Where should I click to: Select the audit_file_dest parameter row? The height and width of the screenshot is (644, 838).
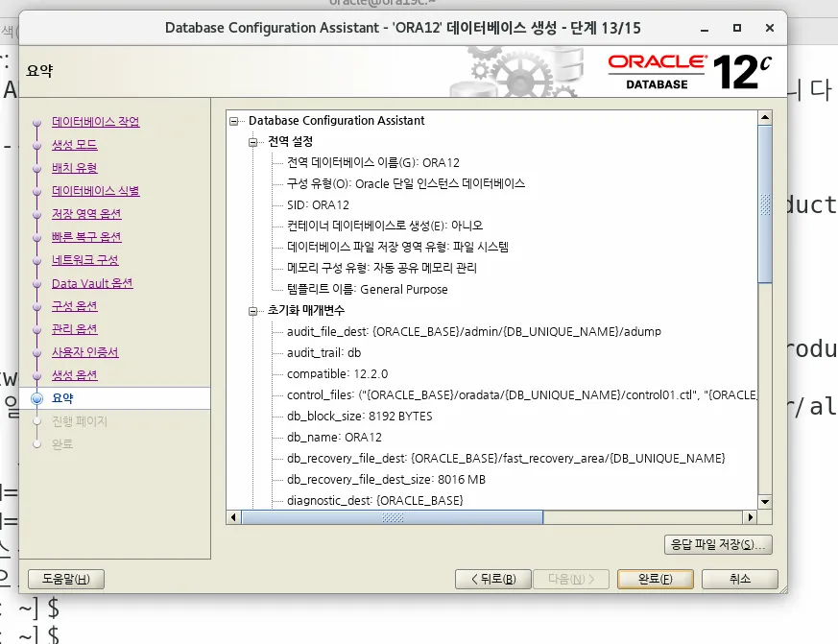[x=474, y=332]
